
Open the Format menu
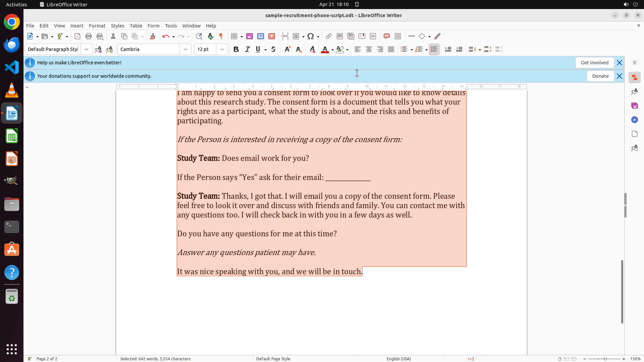97,26
